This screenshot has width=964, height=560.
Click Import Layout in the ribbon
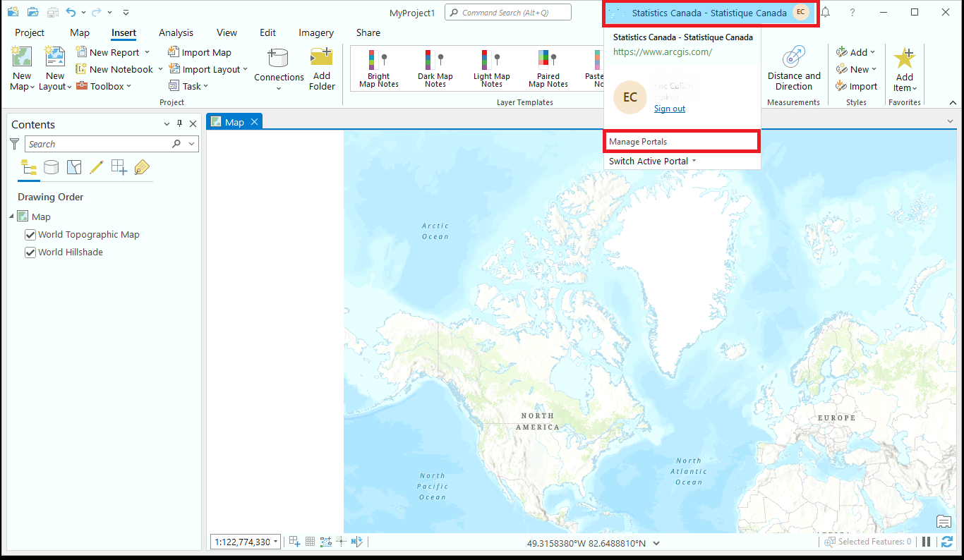[x=208, y=69]
